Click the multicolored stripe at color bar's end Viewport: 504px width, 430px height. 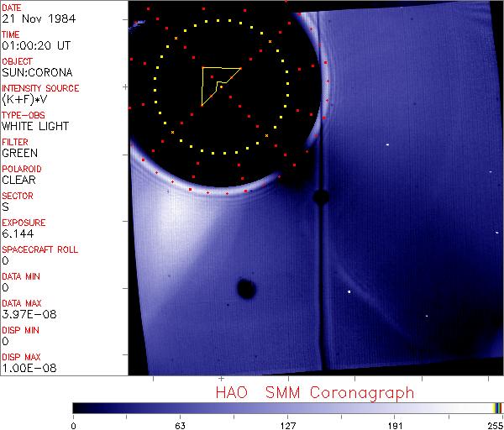496,407
